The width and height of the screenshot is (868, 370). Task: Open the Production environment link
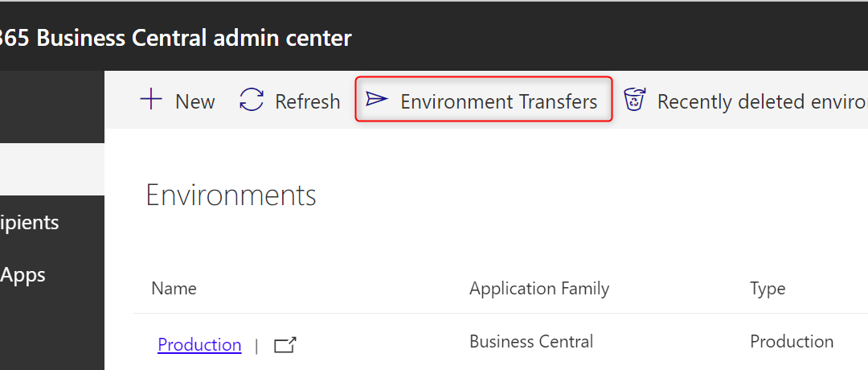(x=199, y=345)
